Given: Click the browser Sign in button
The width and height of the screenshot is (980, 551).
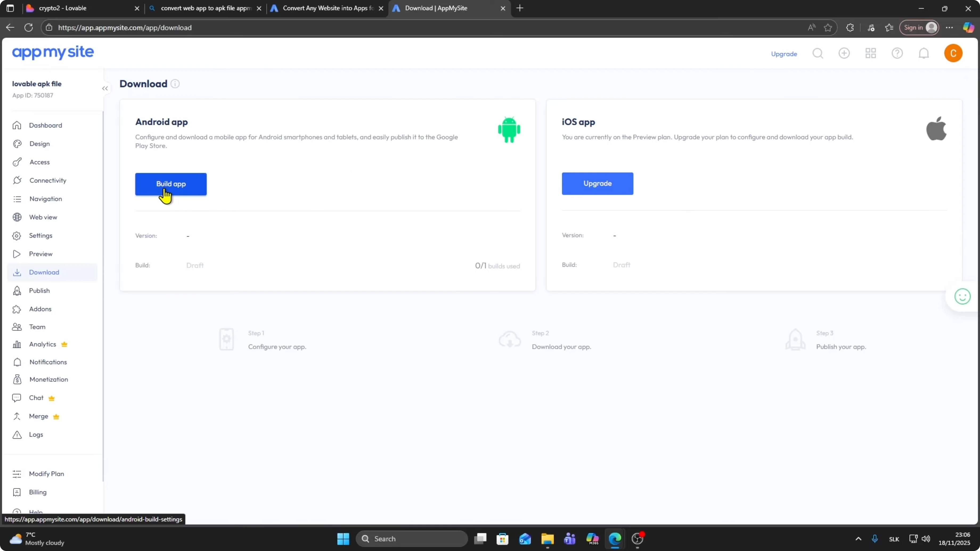Looking at the screenshot, I should [919, 27].
